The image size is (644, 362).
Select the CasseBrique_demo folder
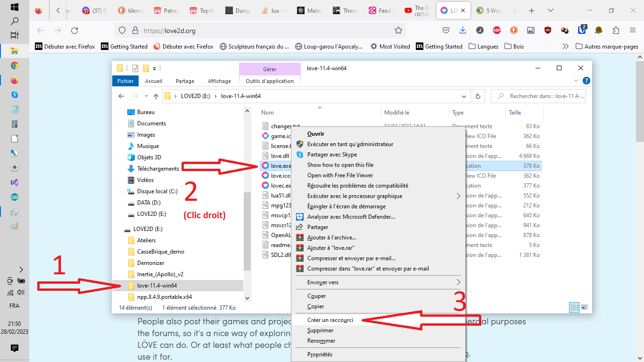161,252
